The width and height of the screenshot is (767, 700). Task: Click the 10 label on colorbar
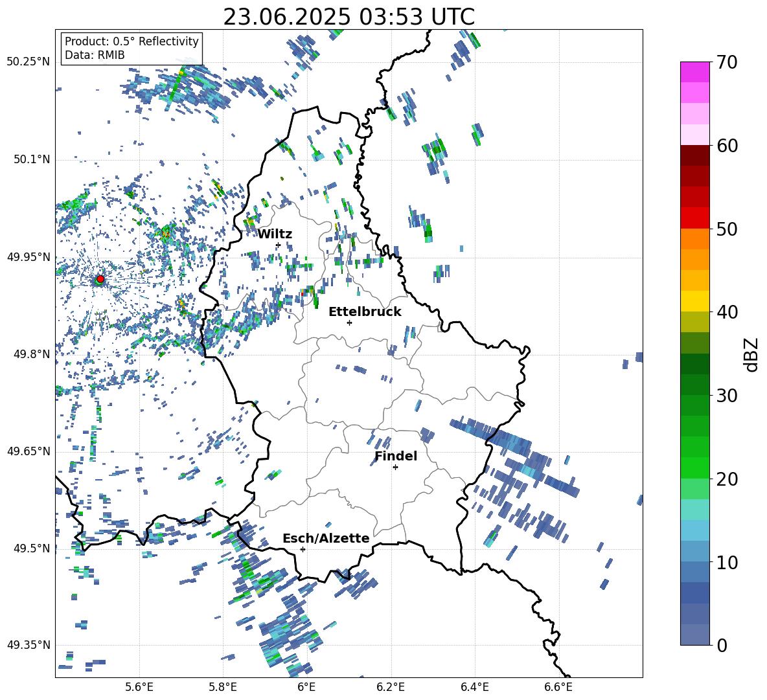(726, 562)
